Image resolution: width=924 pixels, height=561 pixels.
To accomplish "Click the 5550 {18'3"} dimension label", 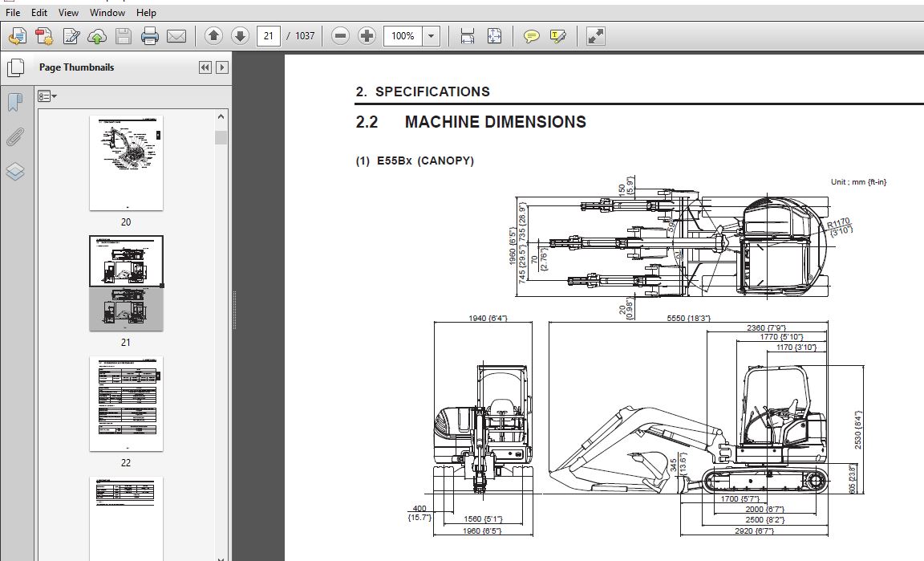I will (x=688, y=318).
